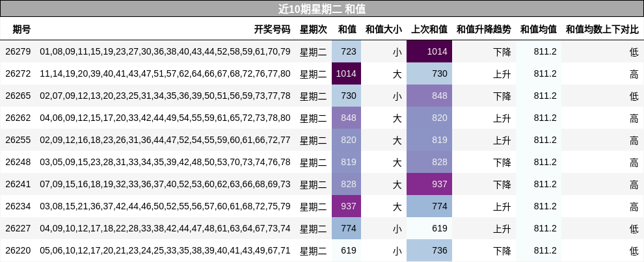This screenshot has width=644, height=262.
Task: Click the 和值大小 column header
Action: (384, 29)
